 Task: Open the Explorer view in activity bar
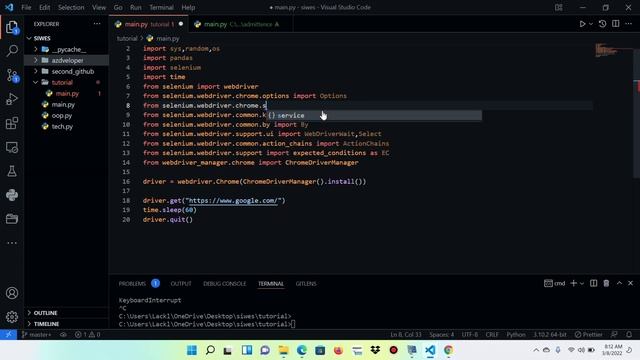pos(12,27)
